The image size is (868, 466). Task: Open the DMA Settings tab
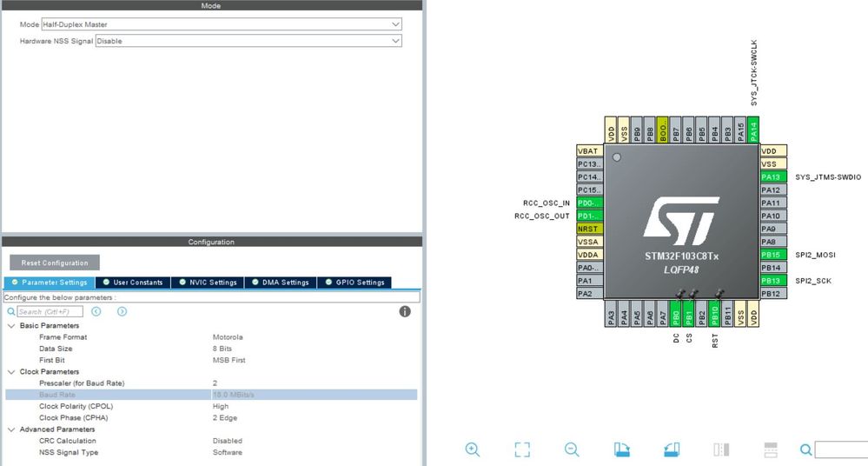tap(280, 283)
